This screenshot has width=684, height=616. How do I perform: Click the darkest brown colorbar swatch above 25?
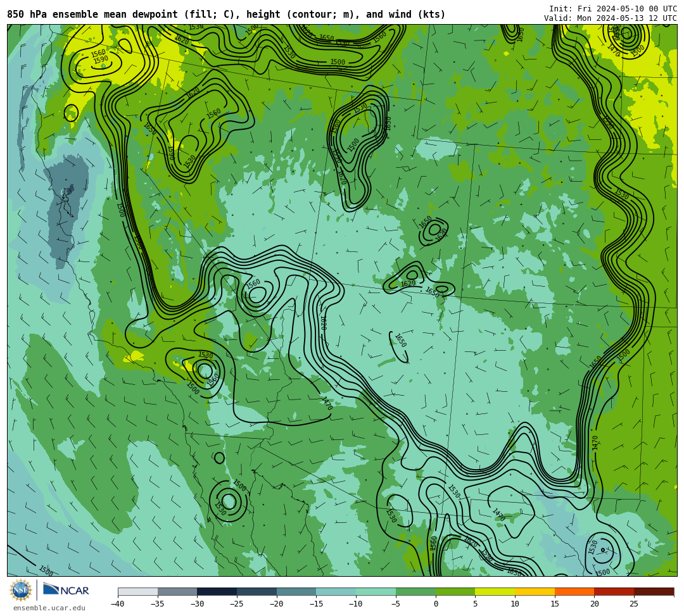pyautogui.click(x=654, y=591)
